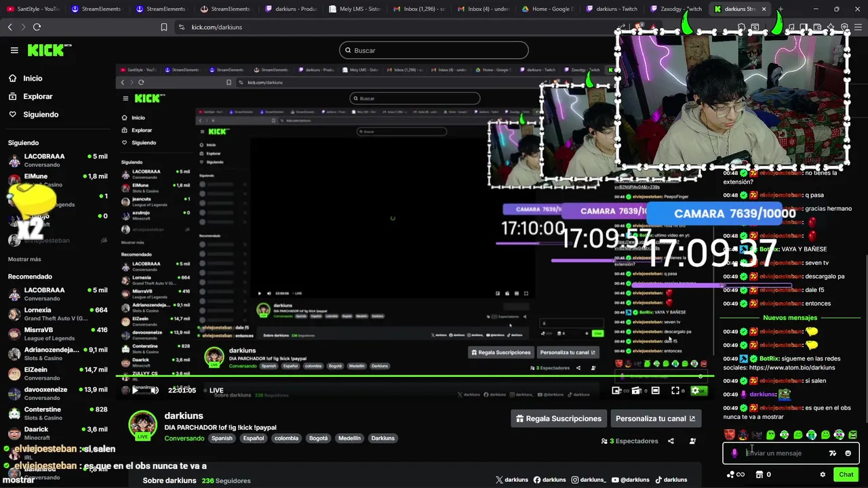
Task: Open darkiuns X (Twitter) link
Action: pyautogui.click(x=512, y=480)
